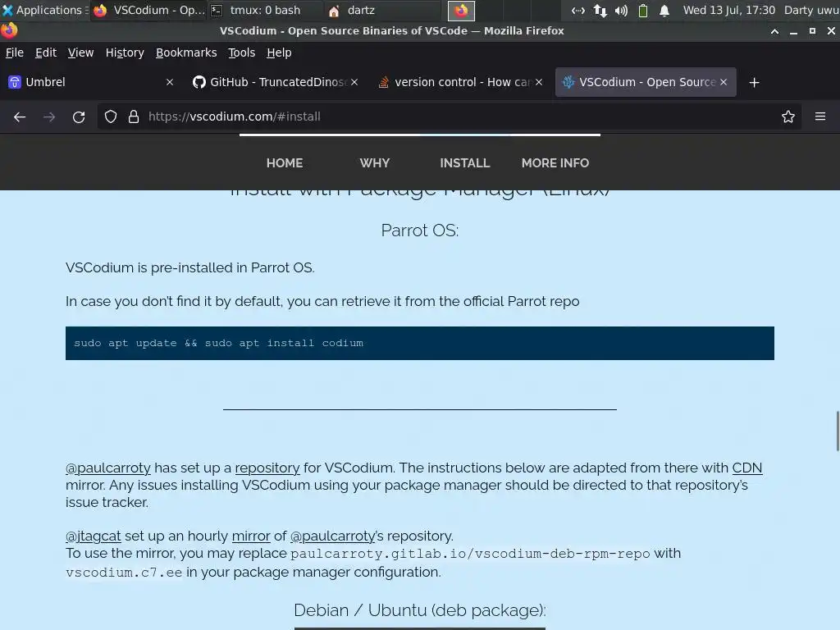Click the date and time clock
The image size is (840, 630).
[728, 10]
